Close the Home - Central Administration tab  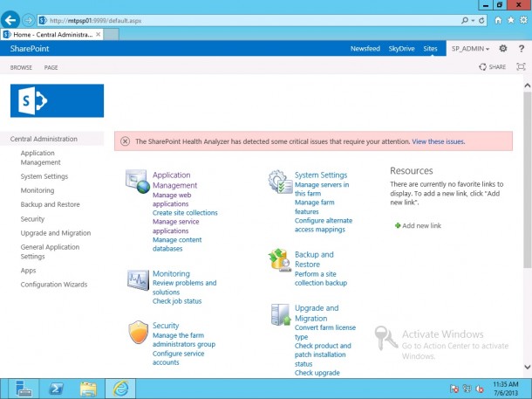pos(98,34)
